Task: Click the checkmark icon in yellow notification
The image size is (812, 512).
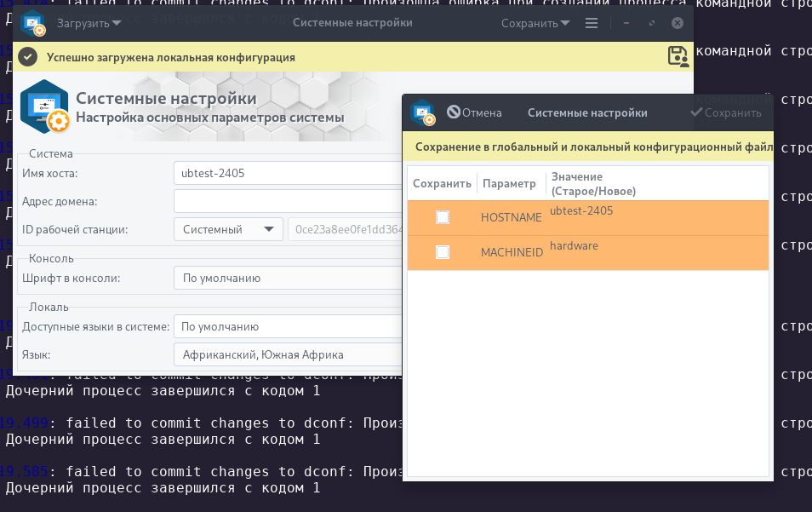Action: coord(28,57)
